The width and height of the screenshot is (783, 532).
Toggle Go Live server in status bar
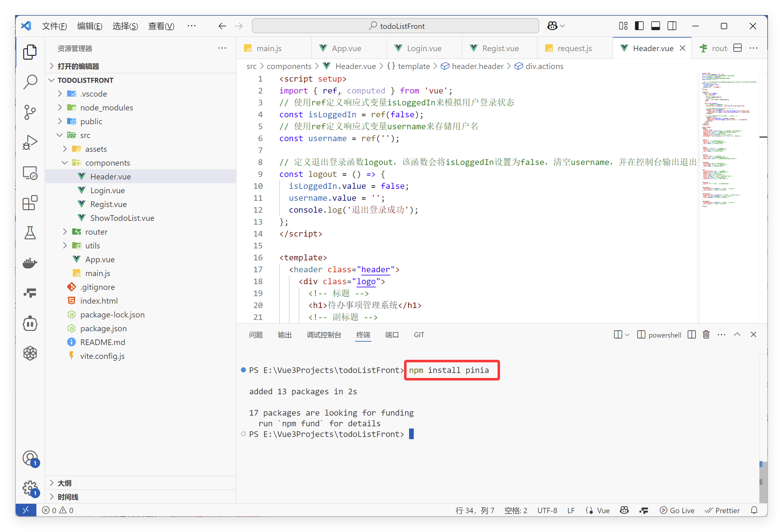coord(677,510)
